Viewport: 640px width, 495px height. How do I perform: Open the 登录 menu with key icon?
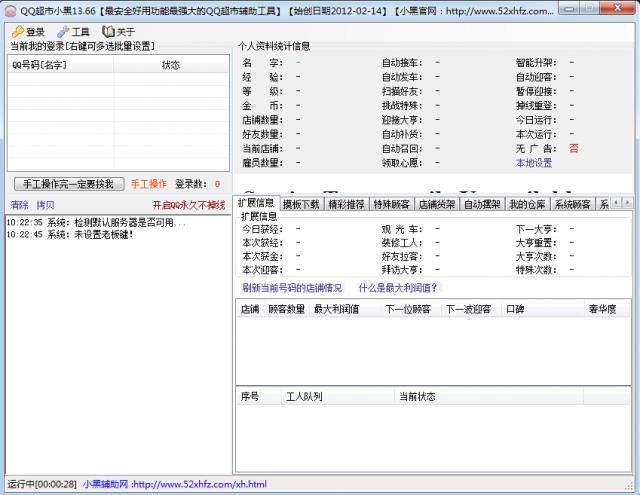point(28,31)
